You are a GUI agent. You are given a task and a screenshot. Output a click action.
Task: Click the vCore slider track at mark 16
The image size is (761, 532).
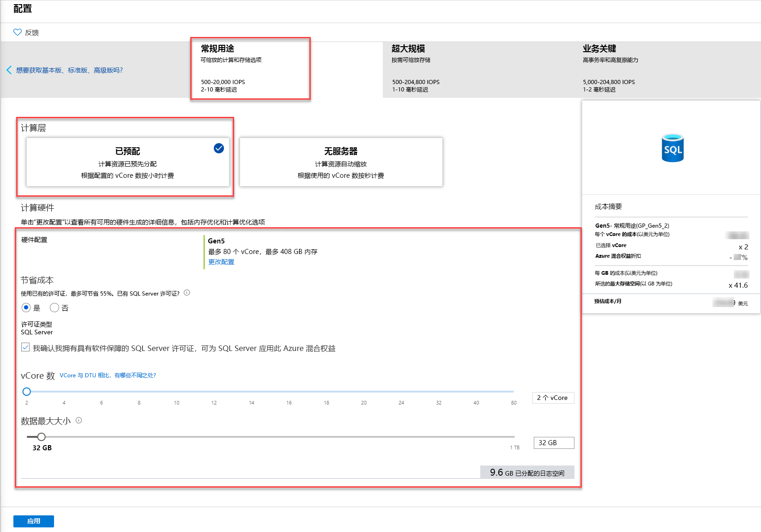pos(289,392)
